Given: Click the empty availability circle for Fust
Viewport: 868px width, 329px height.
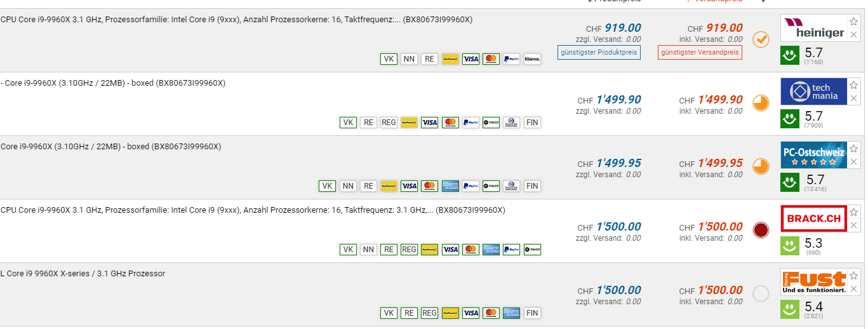Looking at the screenshot, I should (x=761, y=293).
